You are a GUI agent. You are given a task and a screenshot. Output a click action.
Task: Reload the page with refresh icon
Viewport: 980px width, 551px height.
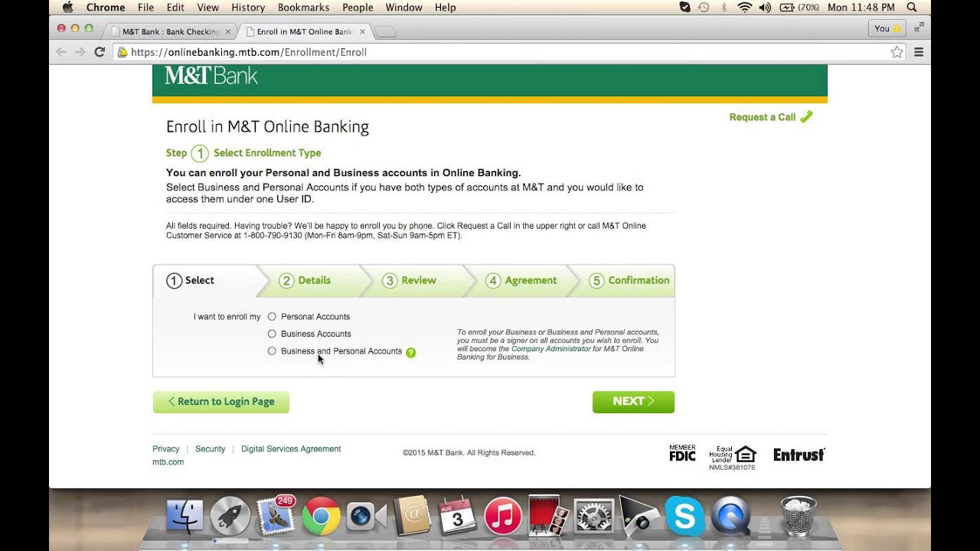[x=100, y=52]
